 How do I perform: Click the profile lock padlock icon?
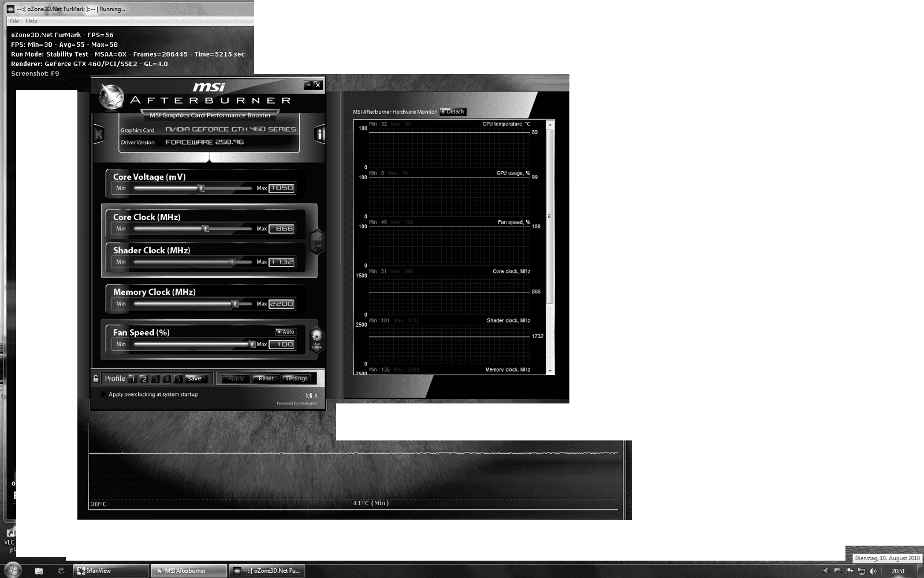point(96,378)
